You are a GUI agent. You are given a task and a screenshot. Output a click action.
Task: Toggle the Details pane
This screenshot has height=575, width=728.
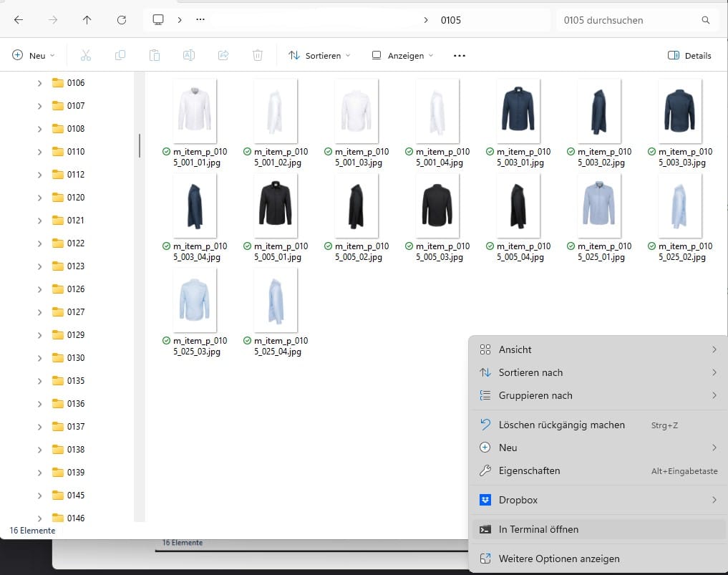pos(689,55)
